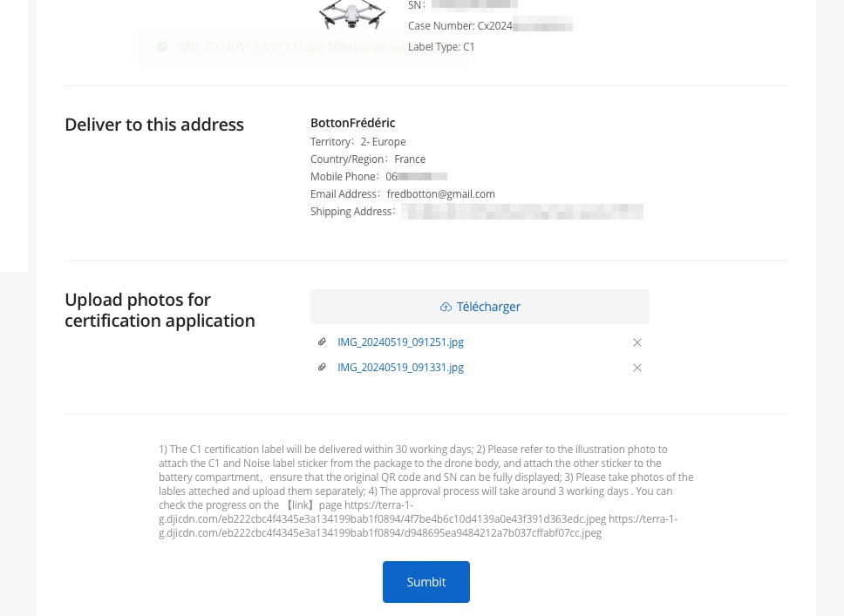Open IMG_20240519_091331.jpg file link
Viewport: 844px width, 616px height.
pyautogui.click(x=400, y=368)
